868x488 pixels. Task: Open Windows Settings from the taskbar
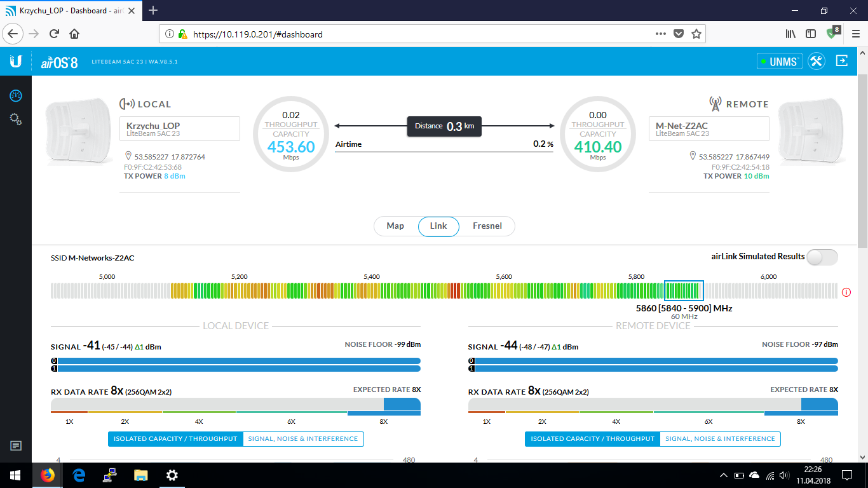pos(172,475)
